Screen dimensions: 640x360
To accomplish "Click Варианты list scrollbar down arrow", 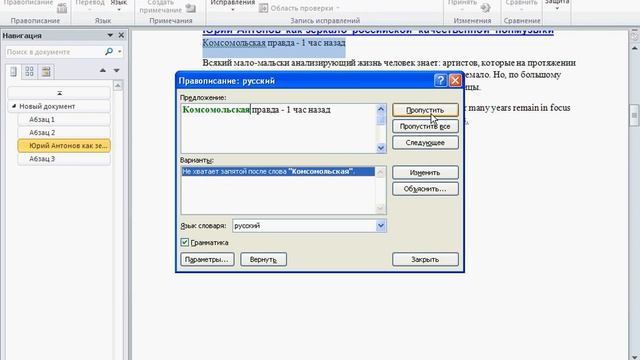I will (x=380, y=209).
